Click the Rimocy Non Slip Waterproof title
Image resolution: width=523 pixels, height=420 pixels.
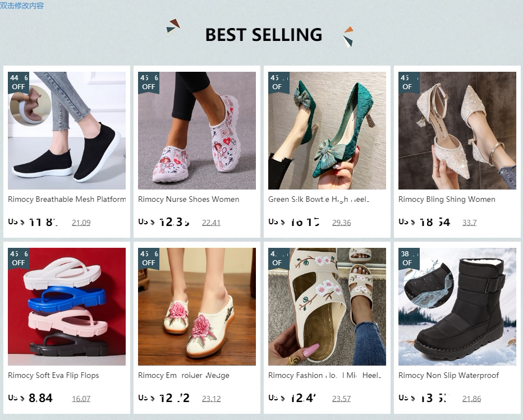coord(448,376)
